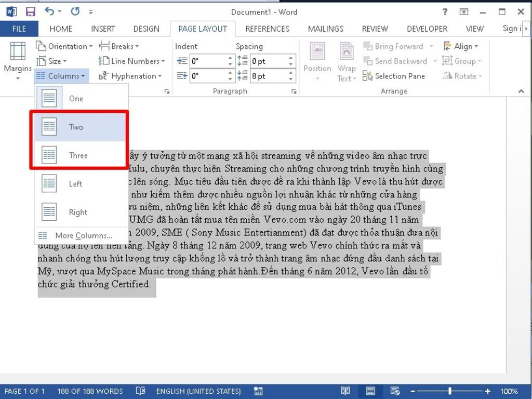Select the Orientation tool
This screenshot has height=399, width=532.
(x=62, y=46)
